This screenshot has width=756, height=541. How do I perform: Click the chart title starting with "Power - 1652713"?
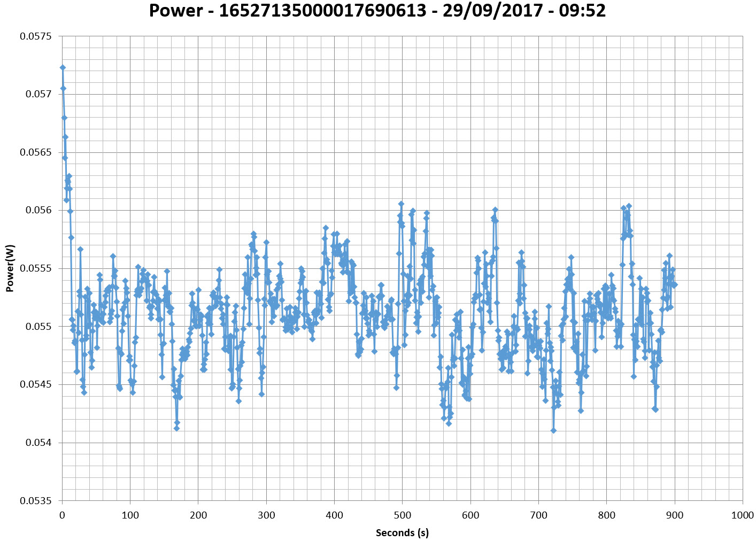377,11
